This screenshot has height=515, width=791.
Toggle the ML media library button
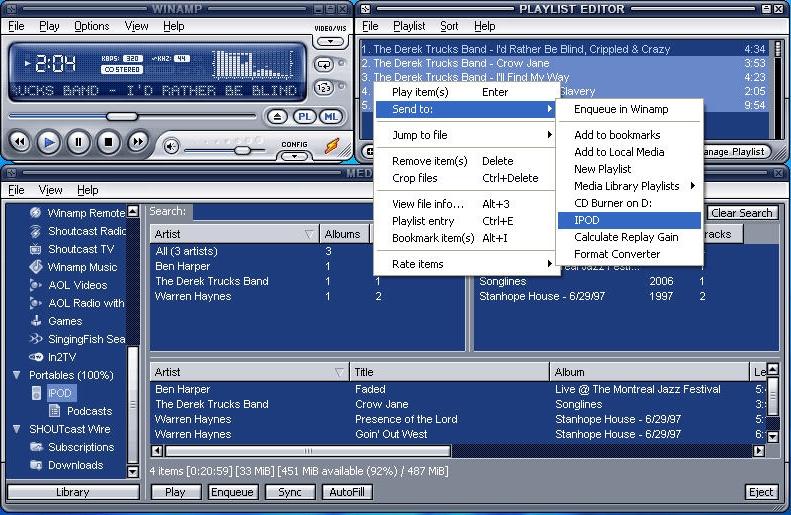click(330, 117)
